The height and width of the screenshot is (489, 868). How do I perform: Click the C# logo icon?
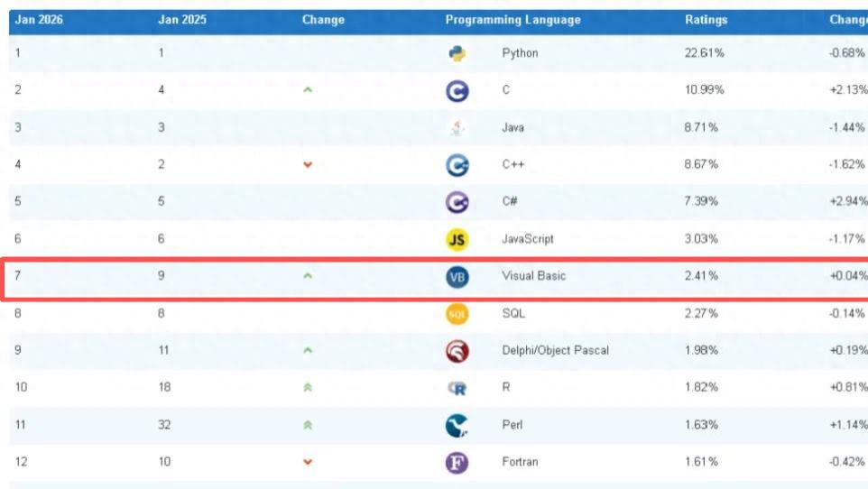457,202
